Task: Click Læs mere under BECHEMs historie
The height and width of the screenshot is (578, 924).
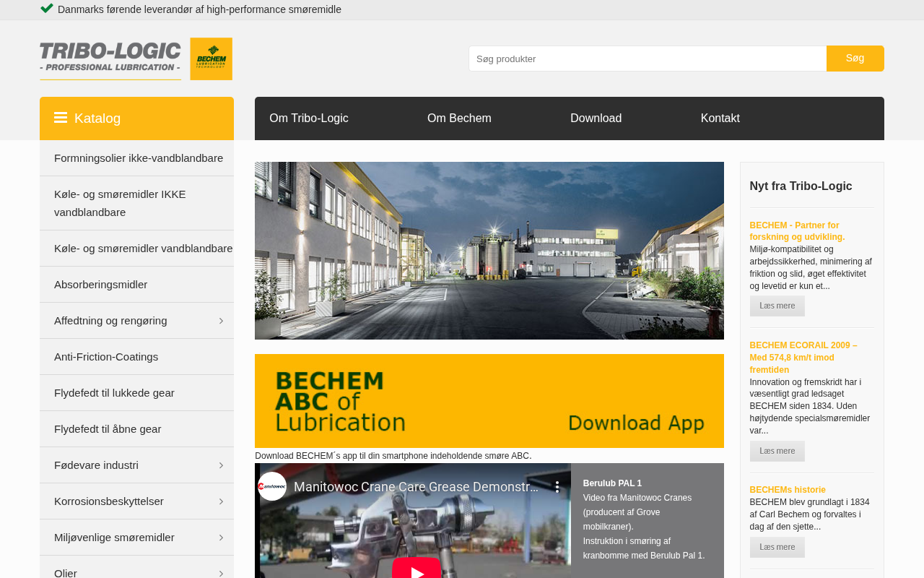Action: click(x=777, y=547)
